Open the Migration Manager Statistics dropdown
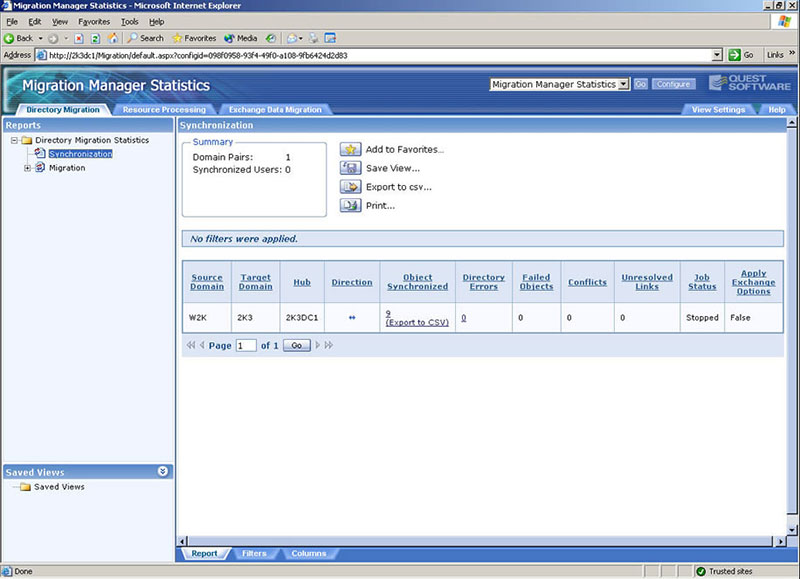The width and height of the screenshot is (800, 579). (x=624, y=85)
